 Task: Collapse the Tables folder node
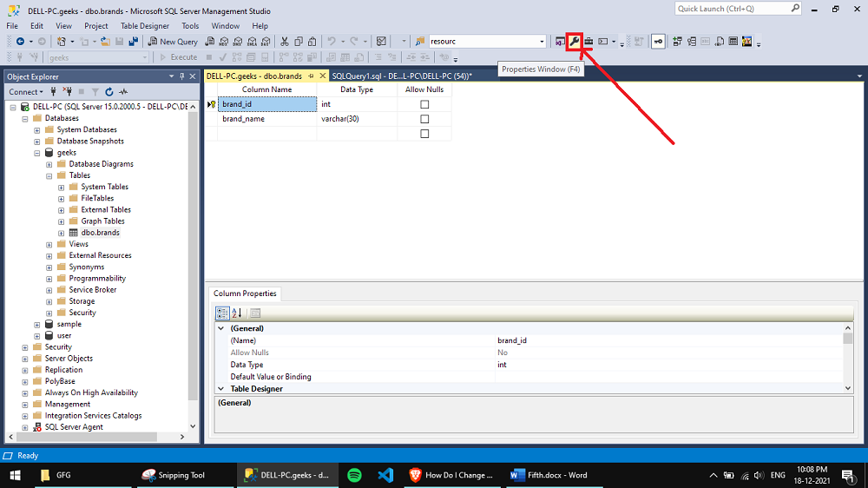point(49,175)
